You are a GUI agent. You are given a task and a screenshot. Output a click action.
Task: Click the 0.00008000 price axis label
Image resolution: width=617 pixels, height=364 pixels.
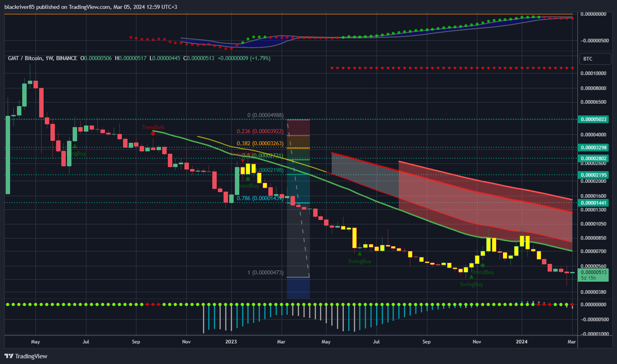(593, 88)
